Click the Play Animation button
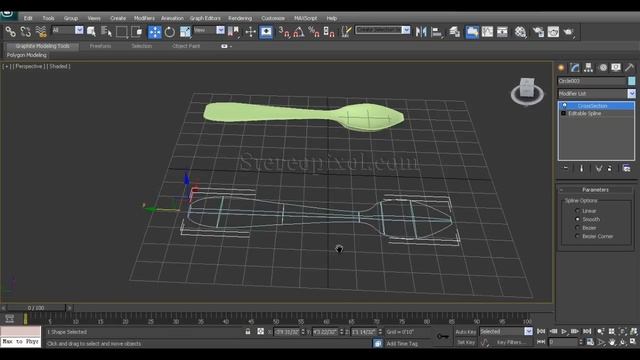 pos(564,331)
